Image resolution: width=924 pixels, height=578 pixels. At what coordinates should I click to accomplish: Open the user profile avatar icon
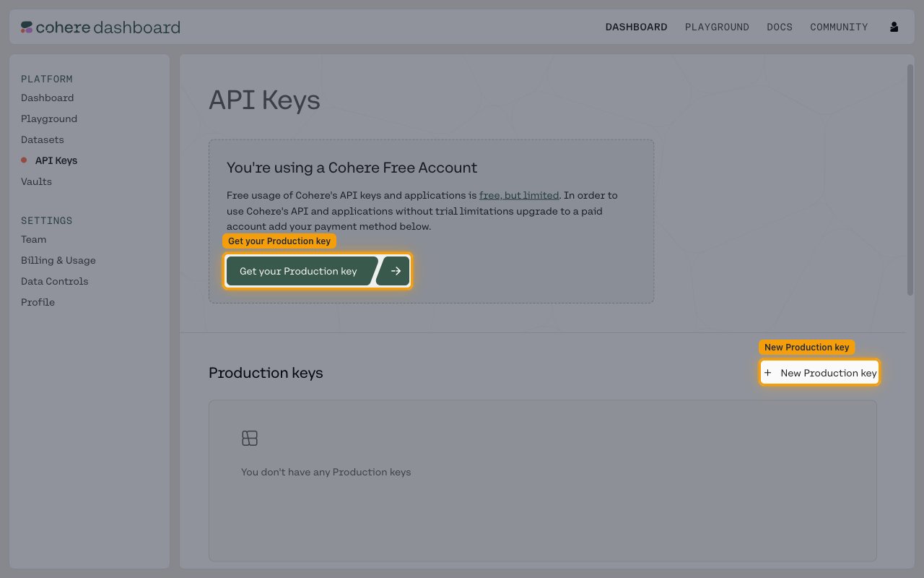point(894,27)
